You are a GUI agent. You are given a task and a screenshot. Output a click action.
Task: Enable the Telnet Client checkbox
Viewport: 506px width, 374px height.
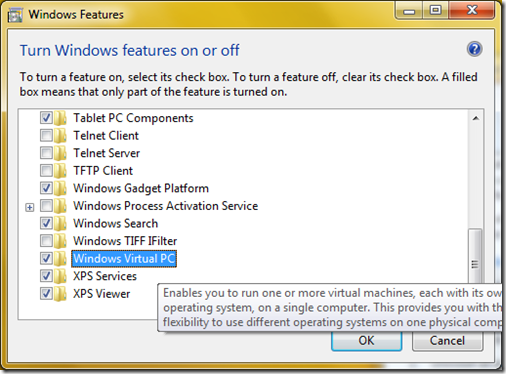coord(46,136)
